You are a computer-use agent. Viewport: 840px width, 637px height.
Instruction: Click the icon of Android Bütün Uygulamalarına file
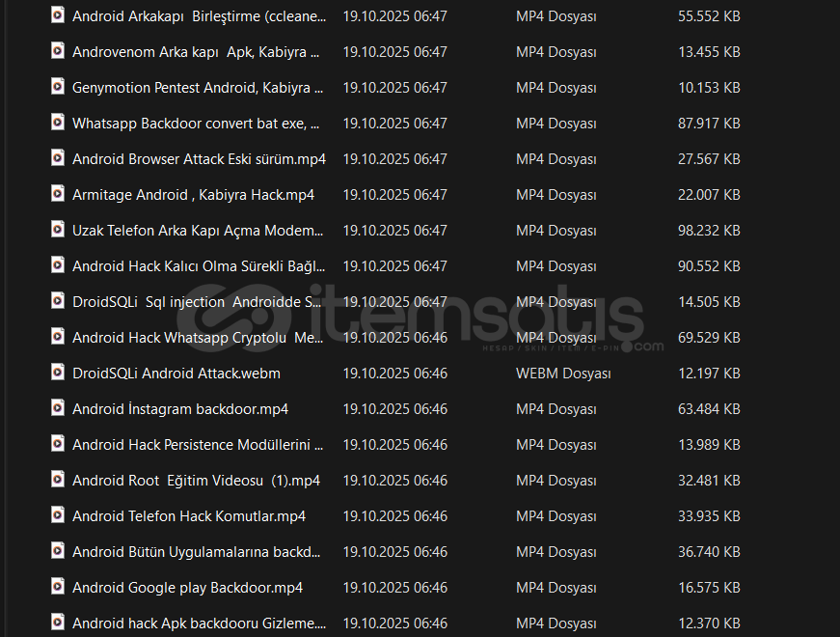pos(57,551)
